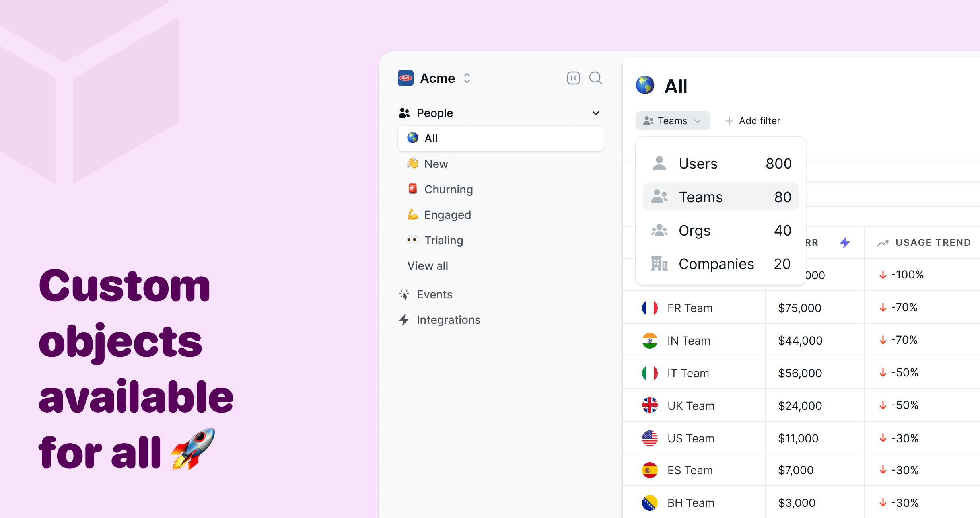The width and height of the screenshot is (980, 518).
Task: Click the Acme logo icon
Action: [x=405, y=78]
